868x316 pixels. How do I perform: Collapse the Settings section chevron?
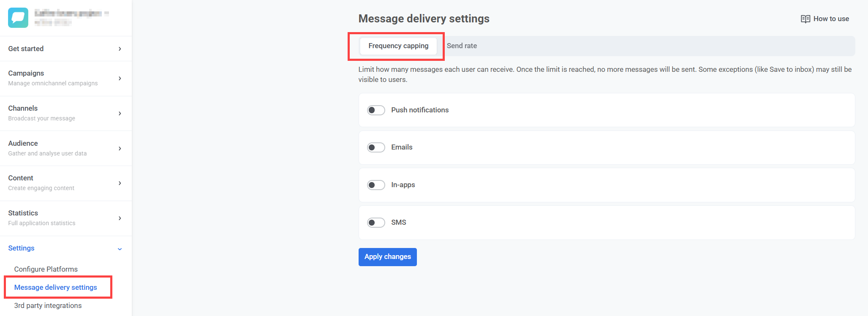tap(120, 249)
